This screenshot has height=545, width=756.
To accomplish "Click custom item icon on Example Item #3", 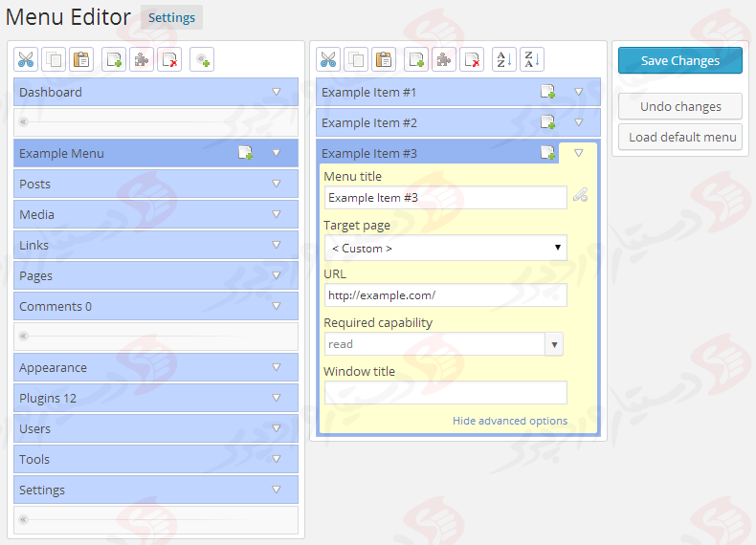I will 547,153.
